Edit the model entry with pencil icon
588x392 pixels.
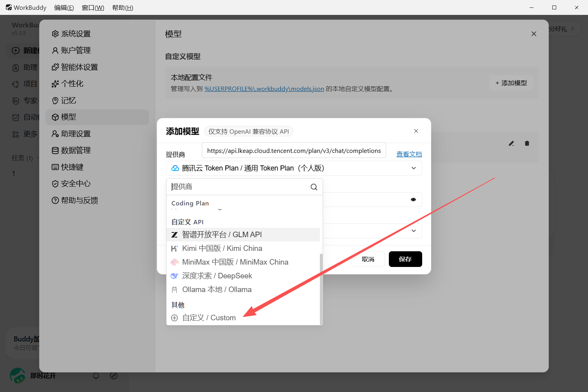(511, 143)
